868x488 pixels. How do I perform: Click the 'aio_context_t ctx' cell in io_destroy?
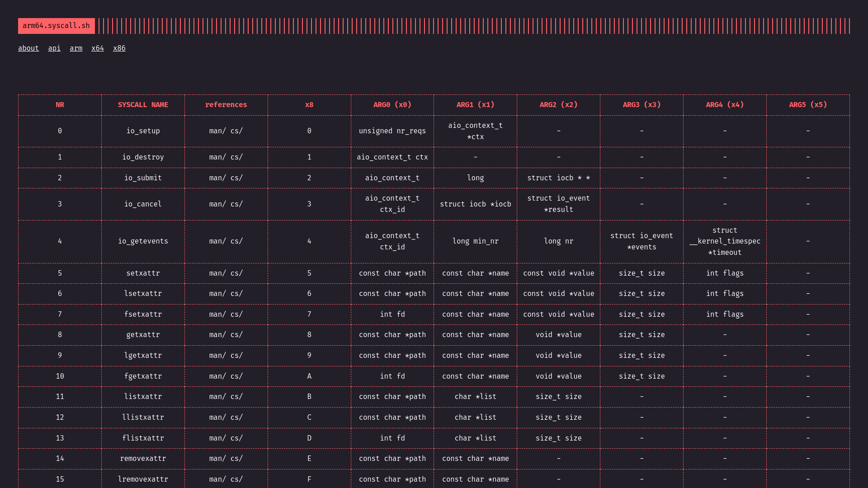pos(392,157)
